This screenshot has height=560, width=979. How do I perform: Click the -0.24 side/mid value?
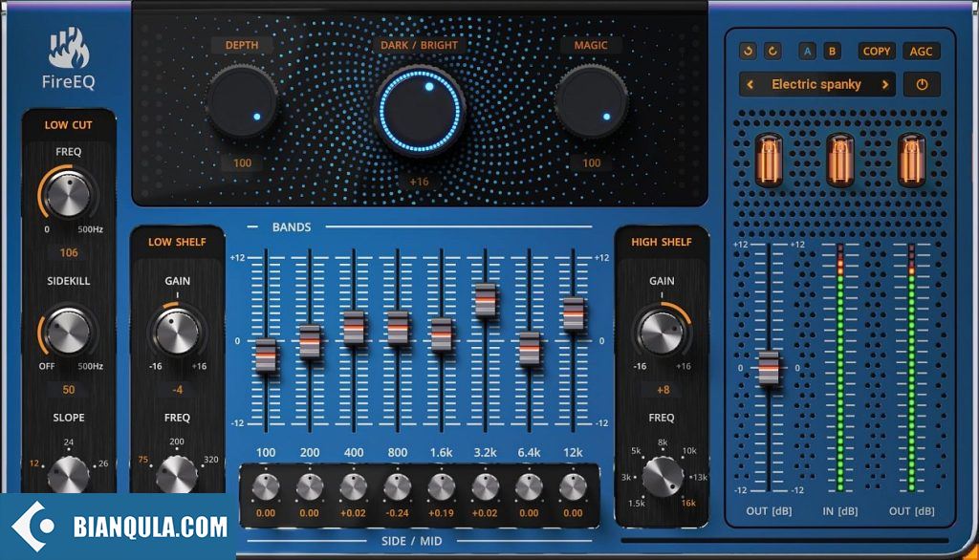tap(397, 513)
